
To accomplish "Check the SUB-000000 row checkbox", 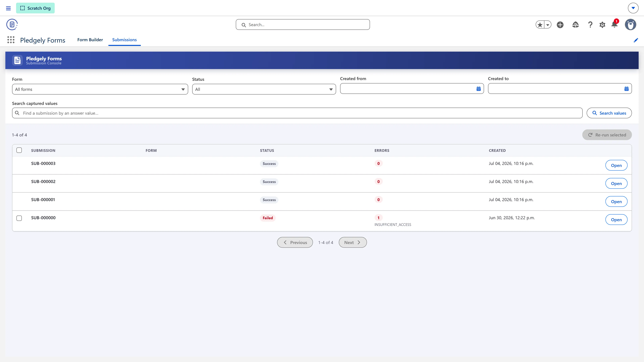I will coord(19,218).
